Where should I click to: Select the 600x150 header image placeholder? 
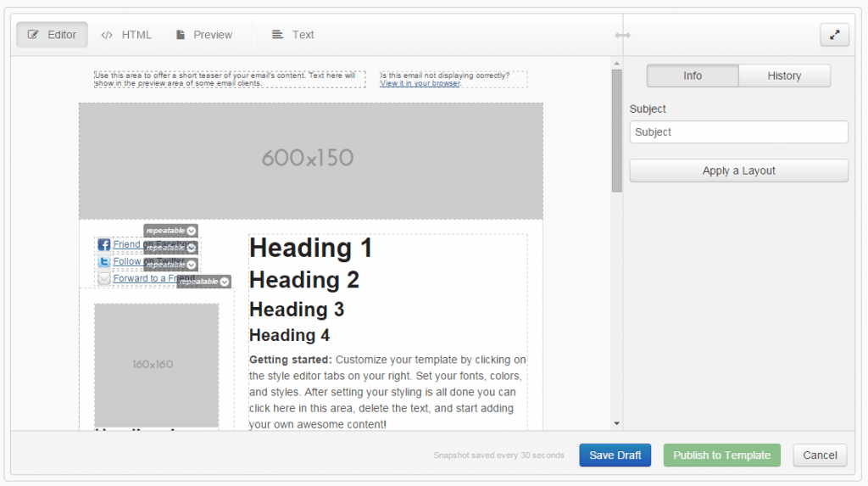[x=310, y=160]
